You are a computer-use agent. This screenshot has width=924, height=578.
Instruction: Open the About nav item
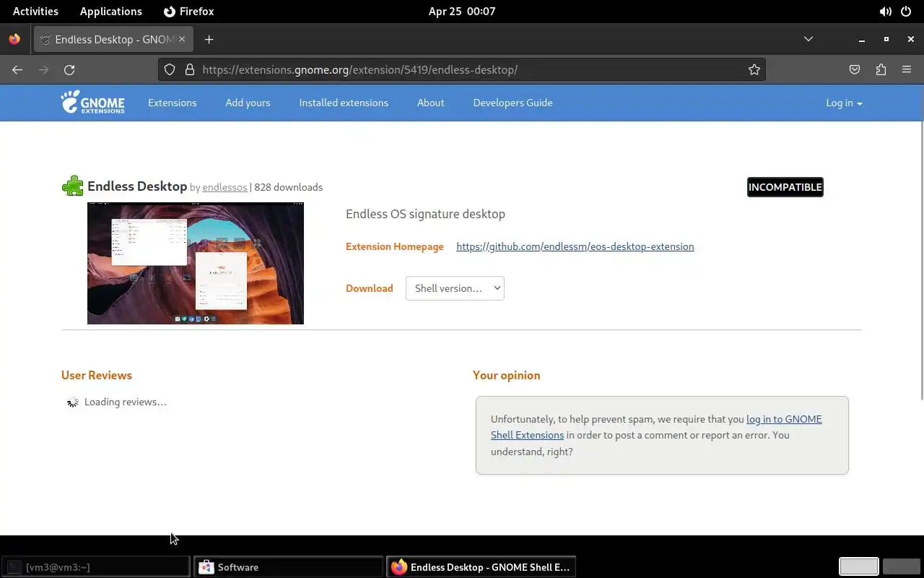point(430,103)
